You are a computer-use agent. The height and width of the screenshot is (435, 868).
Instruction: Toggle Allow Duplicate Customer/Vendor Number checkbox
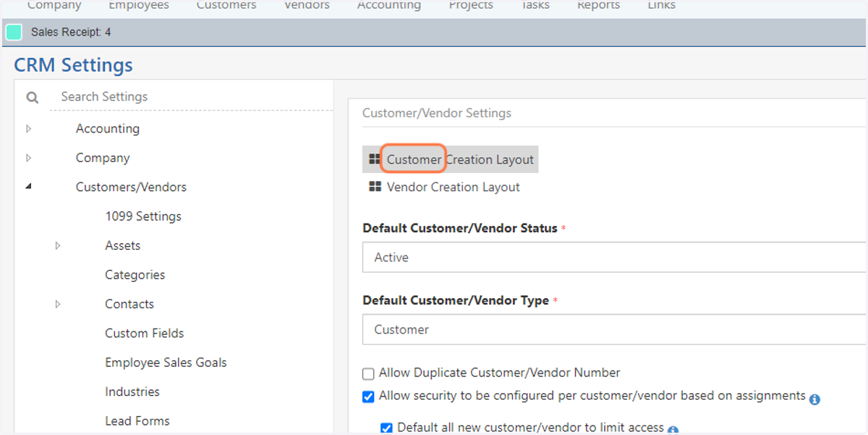[368, 374]
